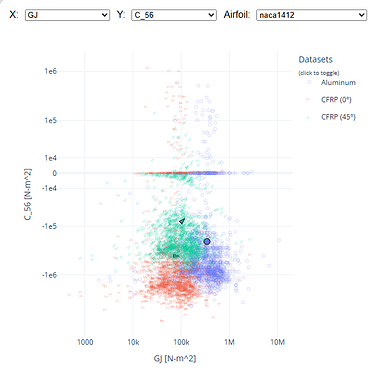Toggle the CFRP (45°) dataset in legend

click(338, 117)
